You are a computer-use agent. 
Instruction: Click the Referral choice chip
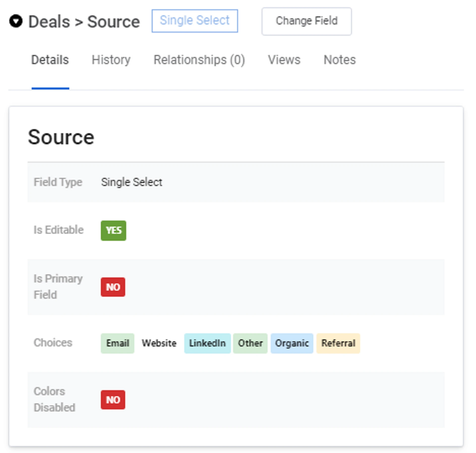(x=338, y=343)
